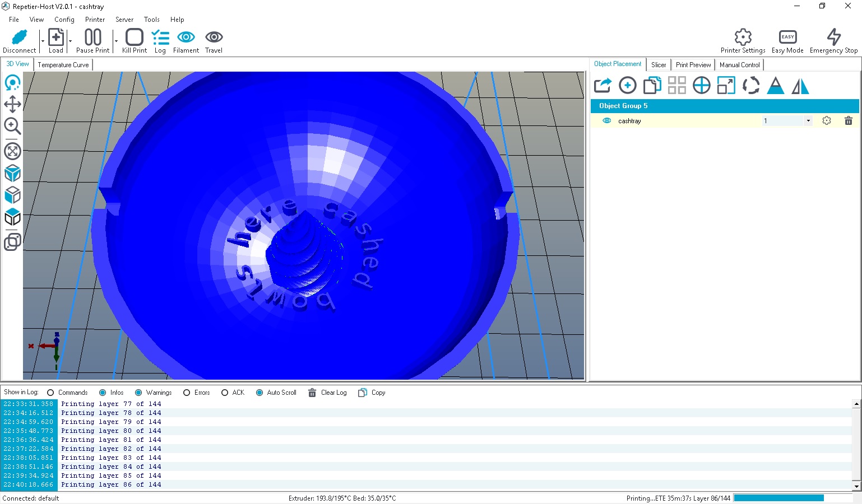Open the File menu
The width and height of the screenshot is (862, 504).
14,20
